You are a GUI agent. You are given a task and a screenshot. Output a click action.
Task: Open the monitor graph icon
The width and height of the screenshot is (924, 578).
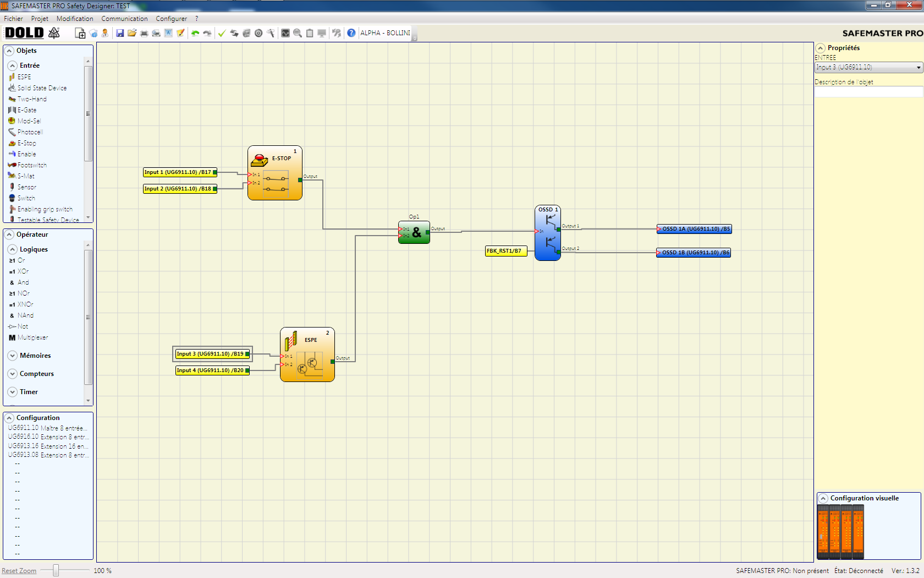(285, 34)
